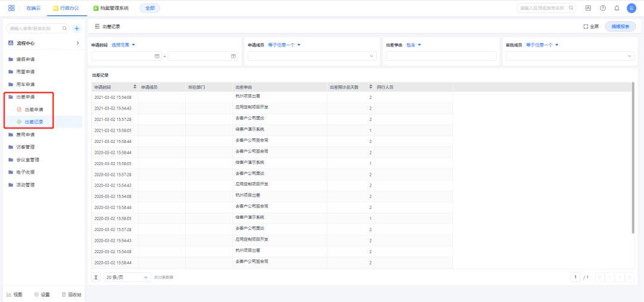
Task: Open the 选择范围 date condition dropdown
Action: 123,45
